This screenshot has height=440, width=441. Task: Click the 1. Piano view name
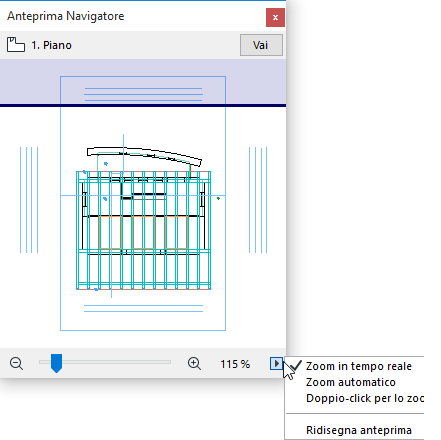pos(51,45)
